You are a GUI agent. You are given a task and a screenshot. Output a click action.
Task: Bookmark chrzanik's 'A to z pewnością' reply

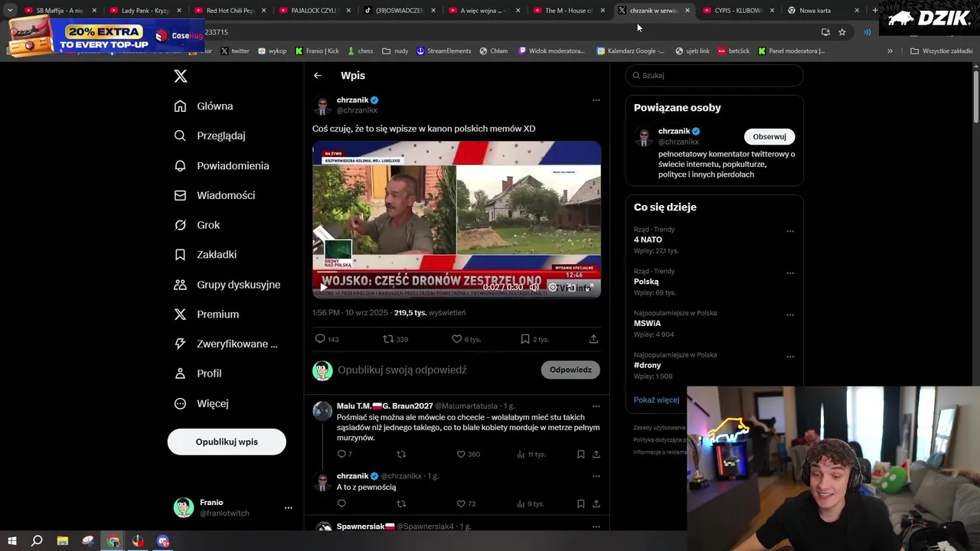(x=580, y=504)
